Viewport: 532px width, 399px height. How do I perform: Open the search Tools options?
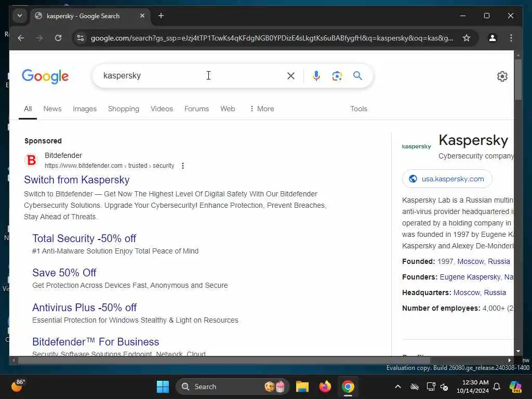click(x=358, y=109)
